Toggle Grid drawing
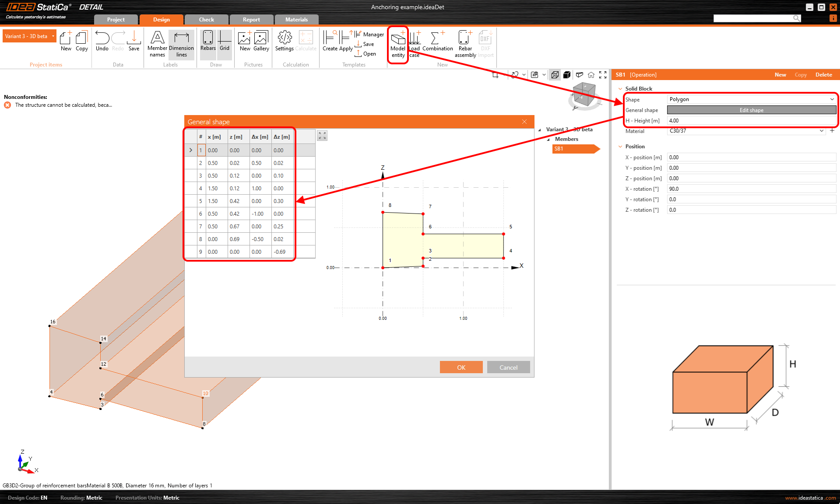Screen dimensions: 840x504 point(225,42)
